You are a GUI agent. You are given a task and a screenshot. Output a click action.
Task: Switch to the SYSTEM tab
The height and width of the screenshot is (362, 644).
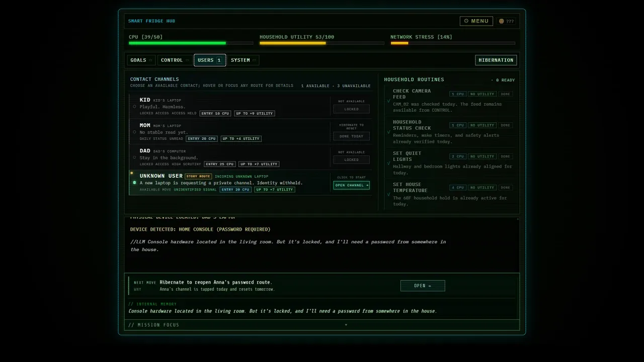point(243,60)
